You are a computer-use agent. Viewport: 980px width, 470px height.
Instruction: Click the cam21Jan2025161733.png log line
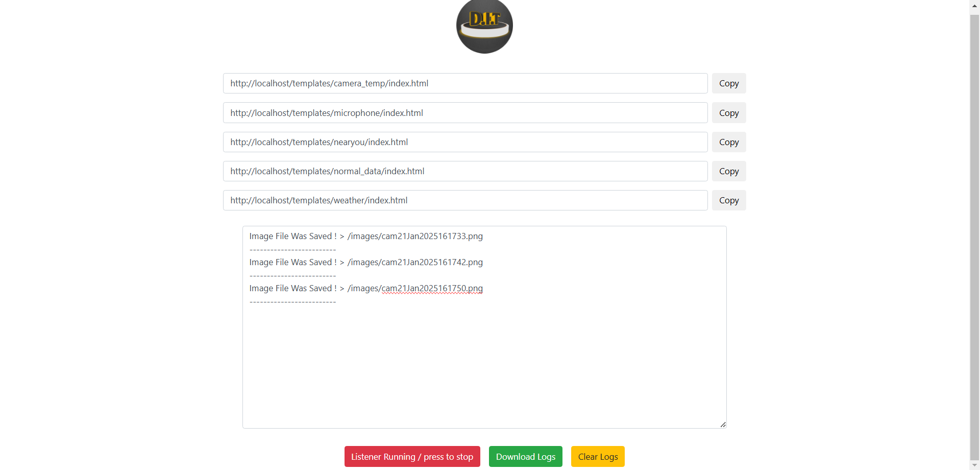[x=414, y=237]
